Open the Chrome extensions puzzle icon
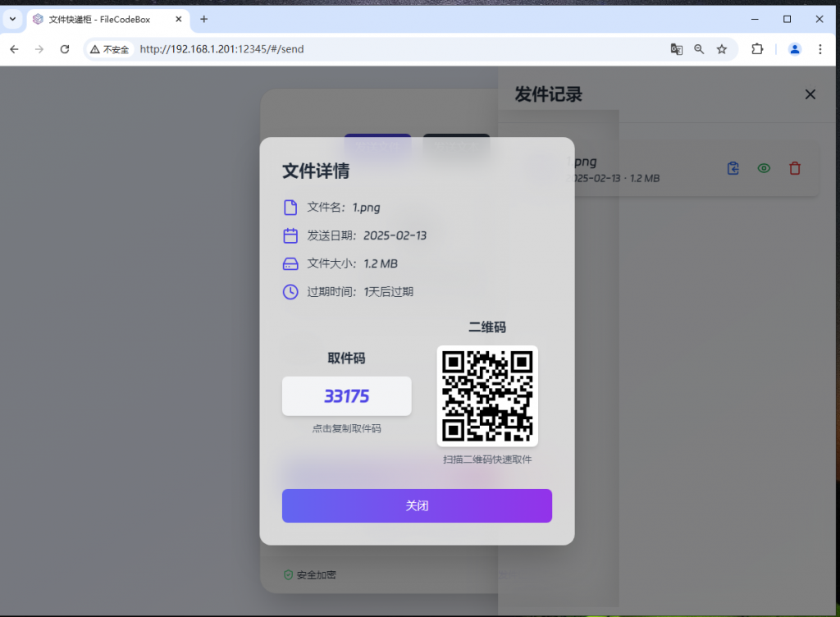 click(757, 49)
